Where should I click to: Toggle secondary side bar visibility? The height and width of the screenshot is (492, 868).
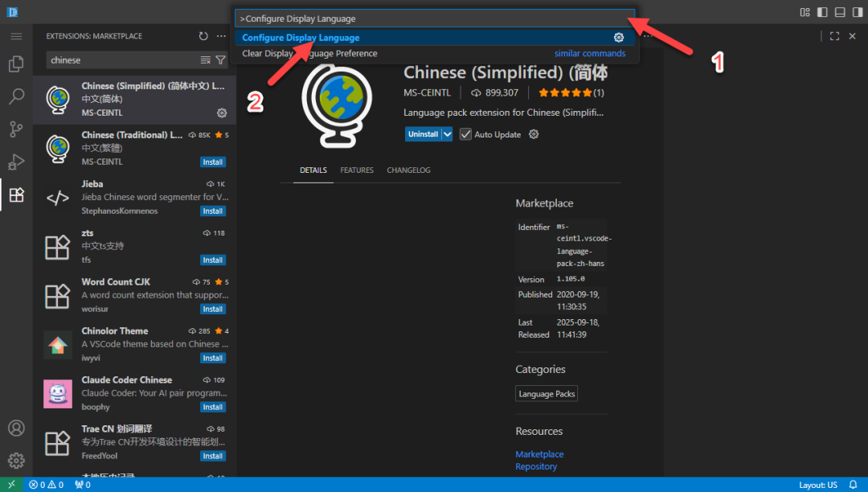[x=858, y=12]
